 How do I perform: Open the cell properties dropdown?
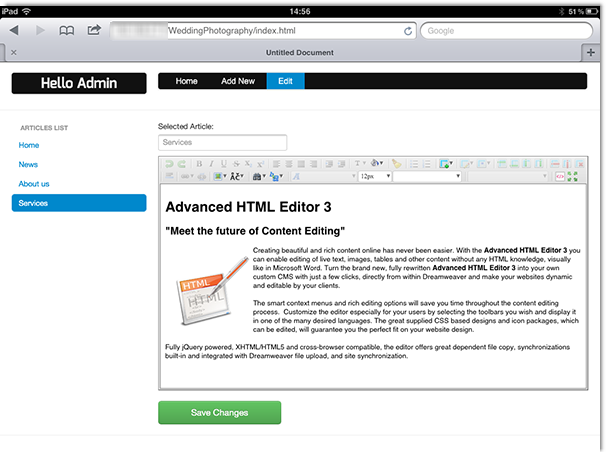483,163
